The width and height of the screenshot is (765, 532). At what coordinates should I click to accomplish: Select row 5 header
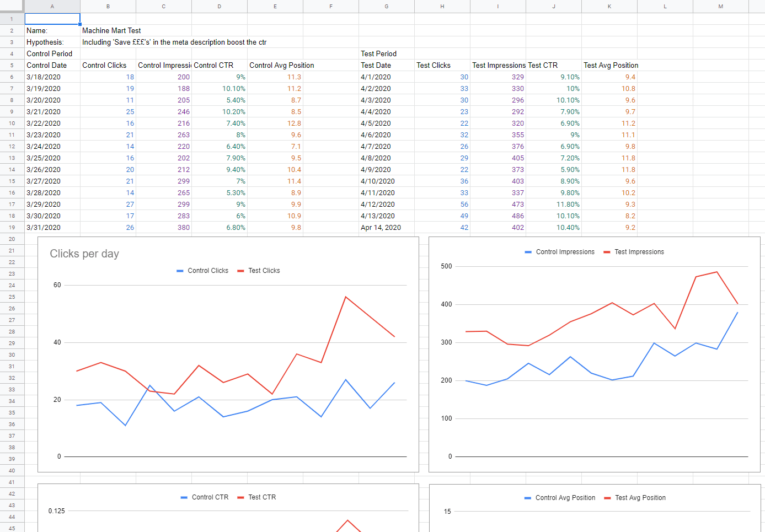pos(12,65)
